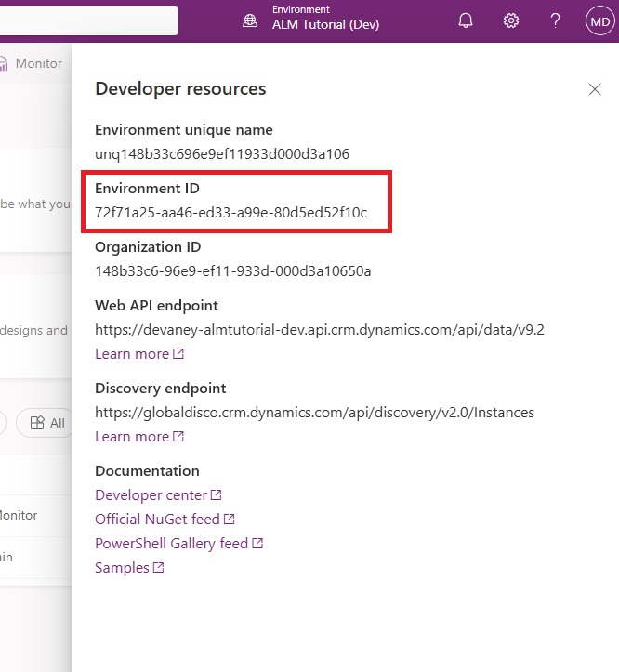Click the Developer resources heading

point(180,89)
